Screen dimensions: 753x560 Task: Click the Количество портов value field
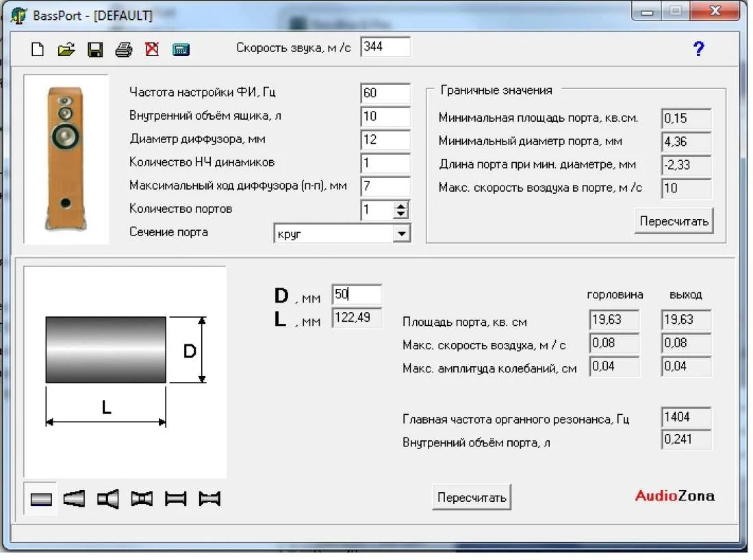(x=377, y=210)
